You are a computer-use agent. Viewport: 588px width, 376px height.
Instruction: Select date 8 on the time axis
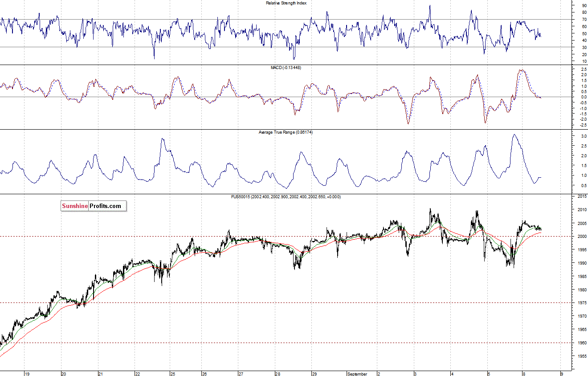(524, 374)
